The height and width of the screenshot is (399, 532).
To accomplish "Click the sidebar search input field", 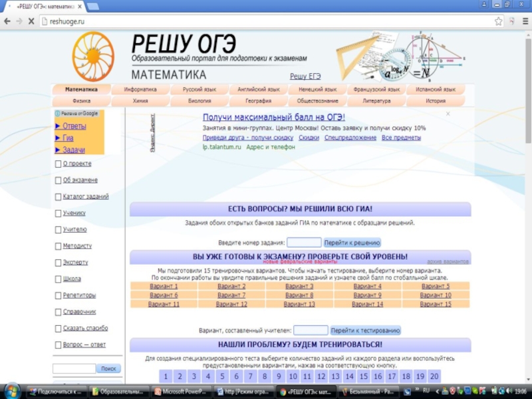I will (74, 368).
